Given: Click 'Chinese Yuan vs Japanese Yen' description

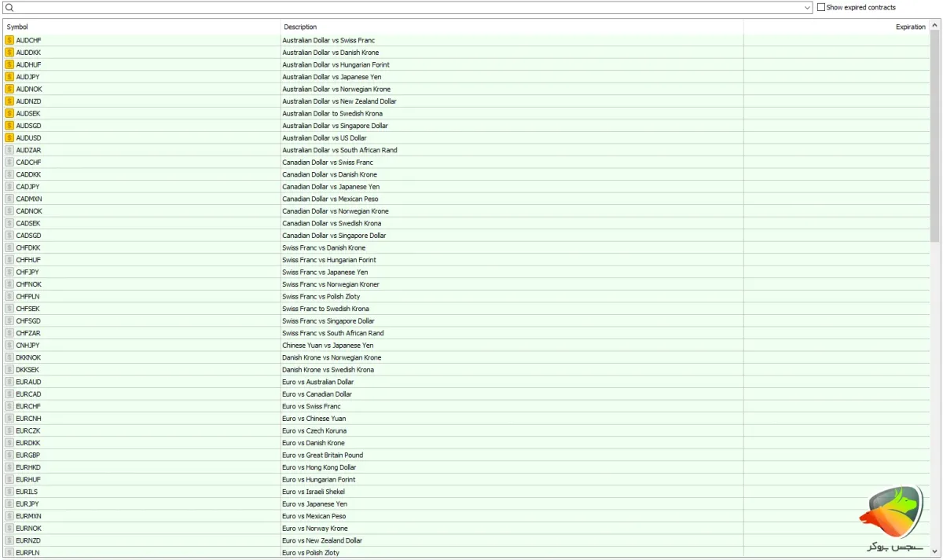Looking at the screenshot, I should (328, 345).
